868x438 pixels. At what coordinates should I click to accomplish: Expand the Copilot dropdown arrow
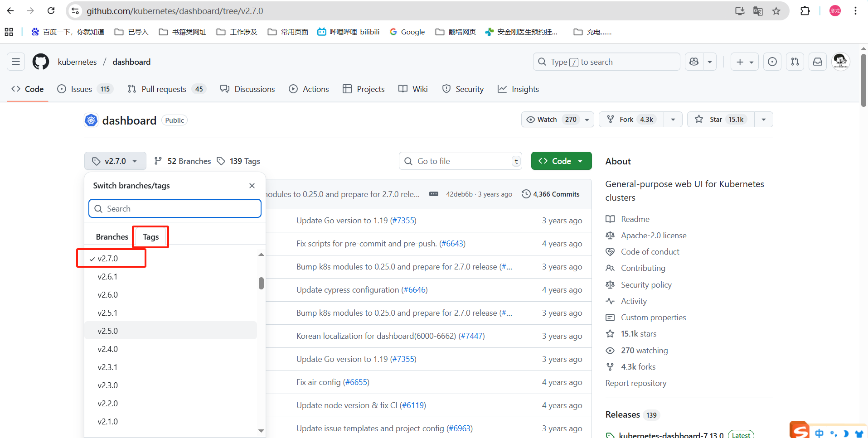click(x=710, y=62)
